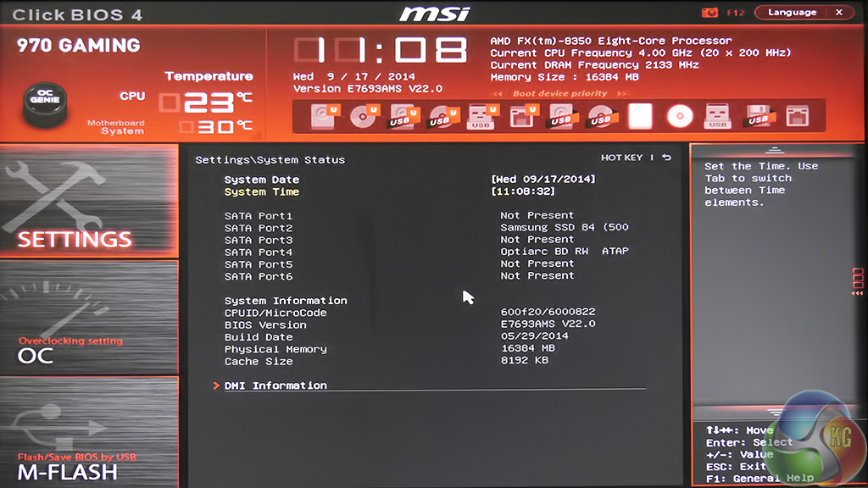Select the UEFI network boot icon

click(x=522, y=117)
